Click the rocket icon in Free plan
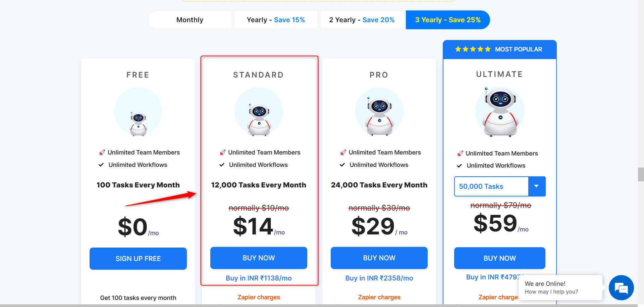The height and width of the screenshot is (307, 644). point(102,152)
